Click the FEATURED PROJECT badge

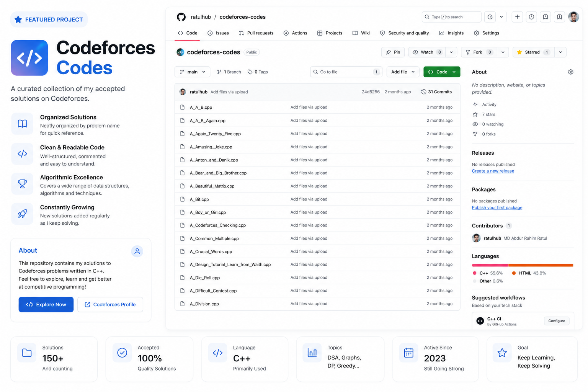(49, 20)
